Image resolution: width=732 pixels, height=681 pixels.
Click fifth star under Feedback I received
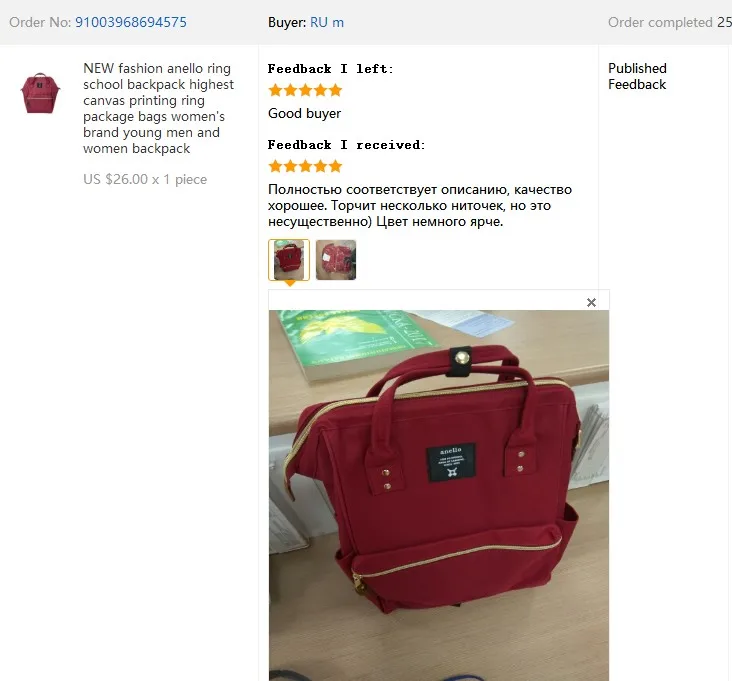[x=335, y=166]
